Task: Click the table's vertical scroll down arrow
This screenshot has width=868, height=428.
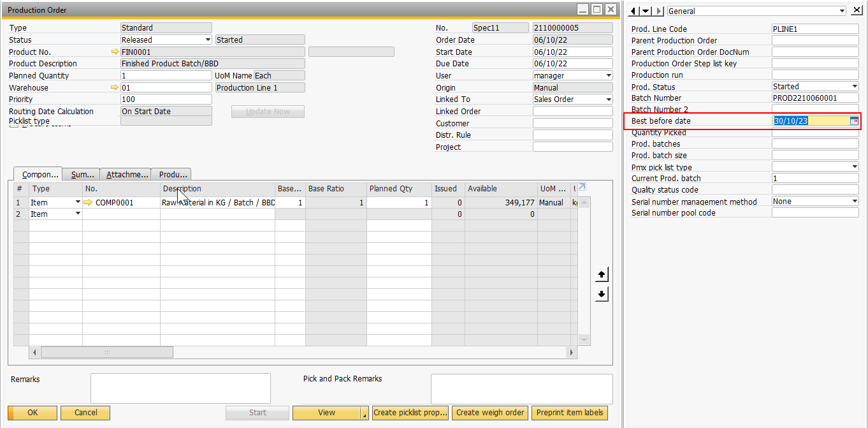Action: pos(584,340)
